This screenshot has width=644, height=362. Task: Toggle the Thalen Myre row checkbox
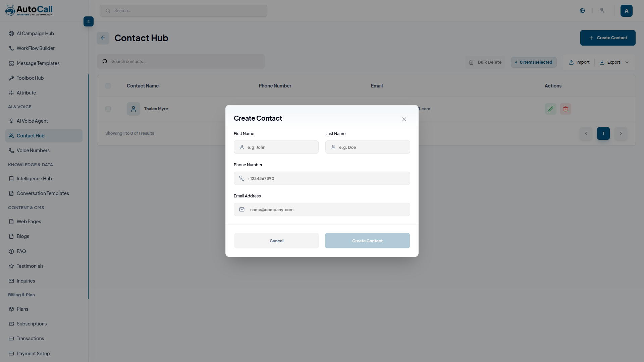pos(108,109)
